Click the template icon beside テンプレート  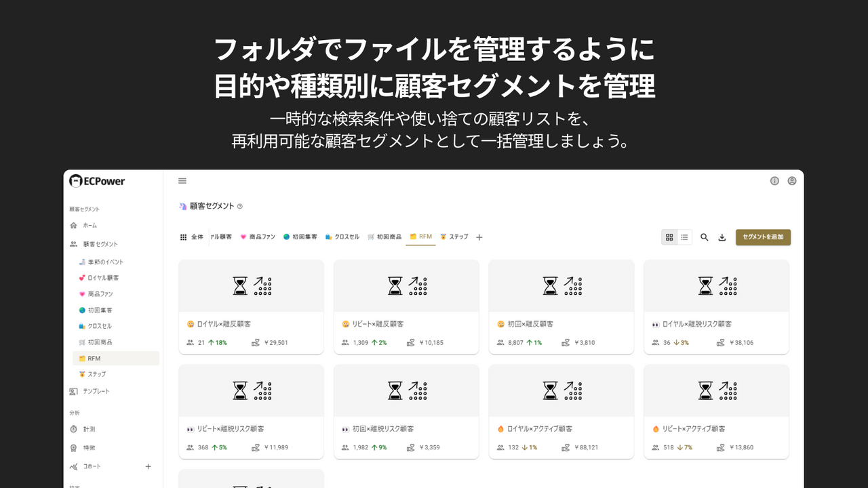tap(74, 391)
